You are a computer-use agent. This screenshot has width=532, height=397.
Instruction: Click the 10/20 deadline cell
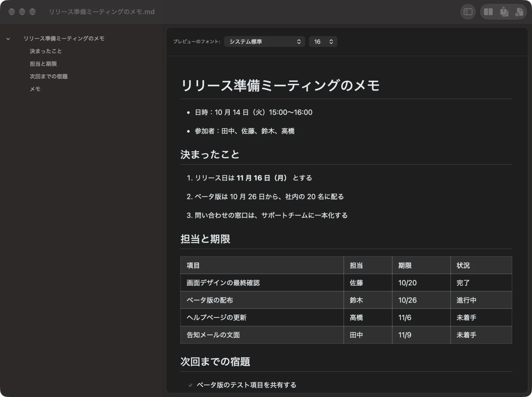pyautogui.click(x=421, y=283)
